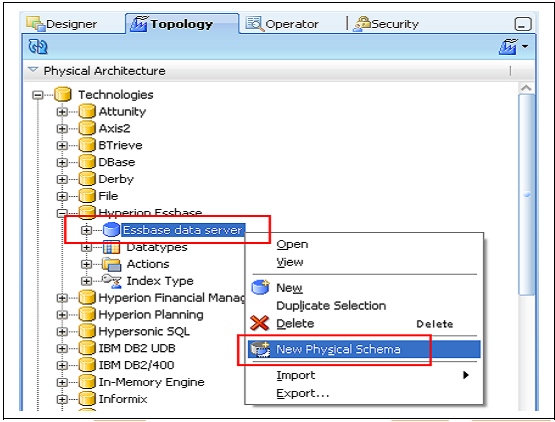Screen dimensions: 555x422
Task: Expand the Hypersonic SQL node
Action: click(62, 332)
